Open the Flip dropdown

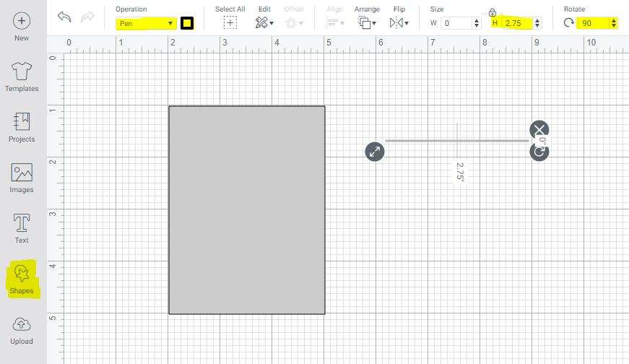click(399, 23)
